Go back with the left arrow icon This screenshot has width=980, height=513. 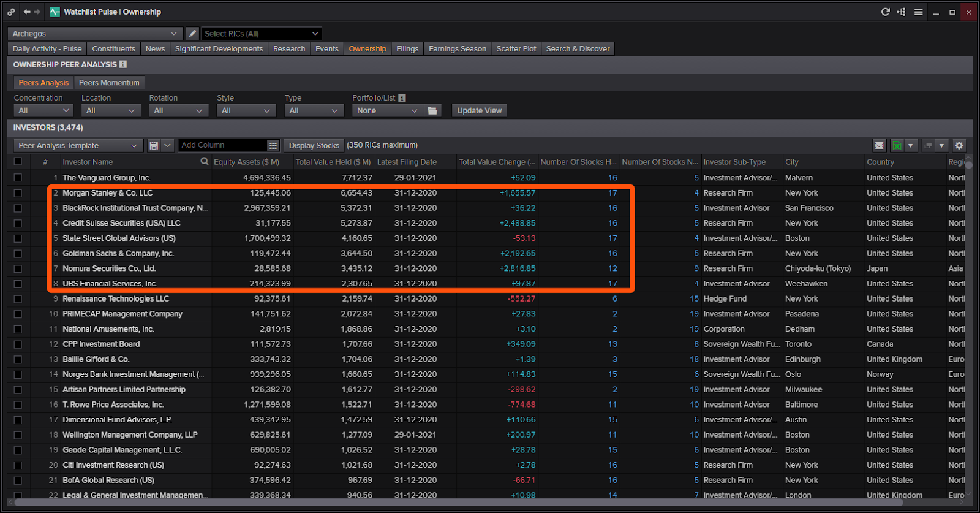(x=27, y=12)
